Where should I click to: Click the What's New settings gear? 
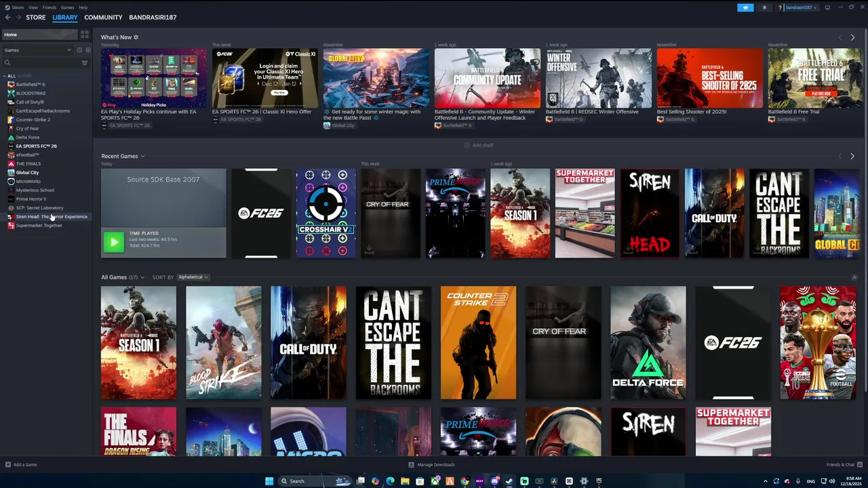click(136, 37)
